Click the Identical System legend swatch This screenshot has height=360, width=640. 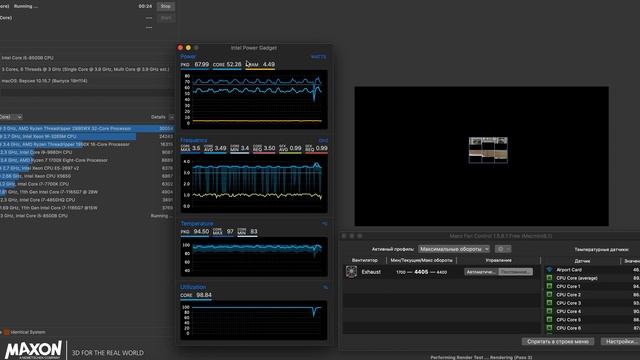(x=7, y=332)
